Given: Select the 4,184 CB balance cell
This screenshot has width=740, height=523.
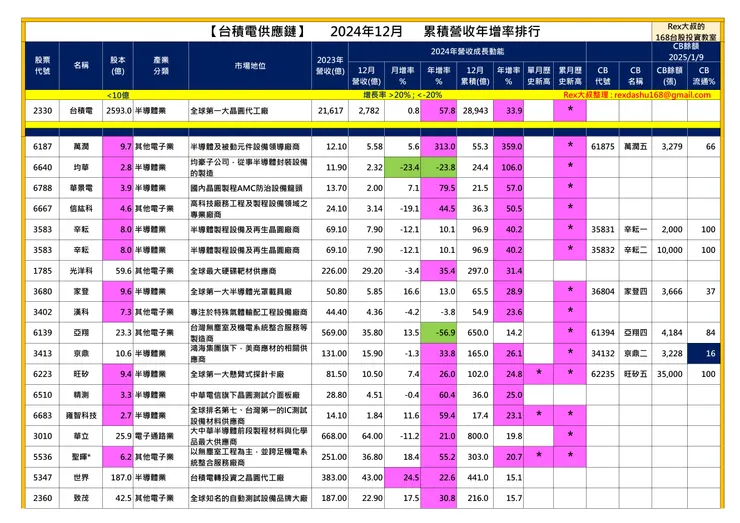Looking at the screenshot, I should (x=672, y=332).
